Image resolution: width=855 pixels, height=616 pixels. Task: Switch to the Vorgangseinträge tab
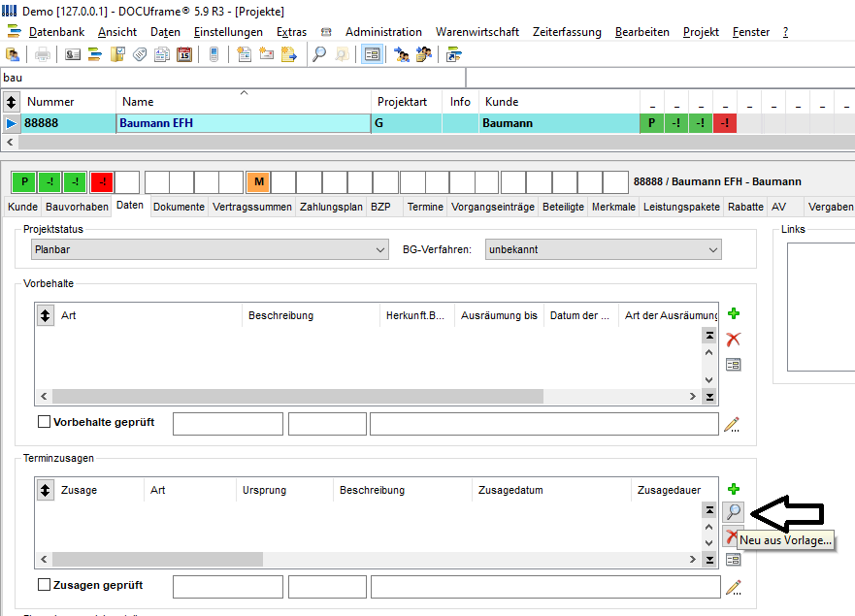pos(493,208)
